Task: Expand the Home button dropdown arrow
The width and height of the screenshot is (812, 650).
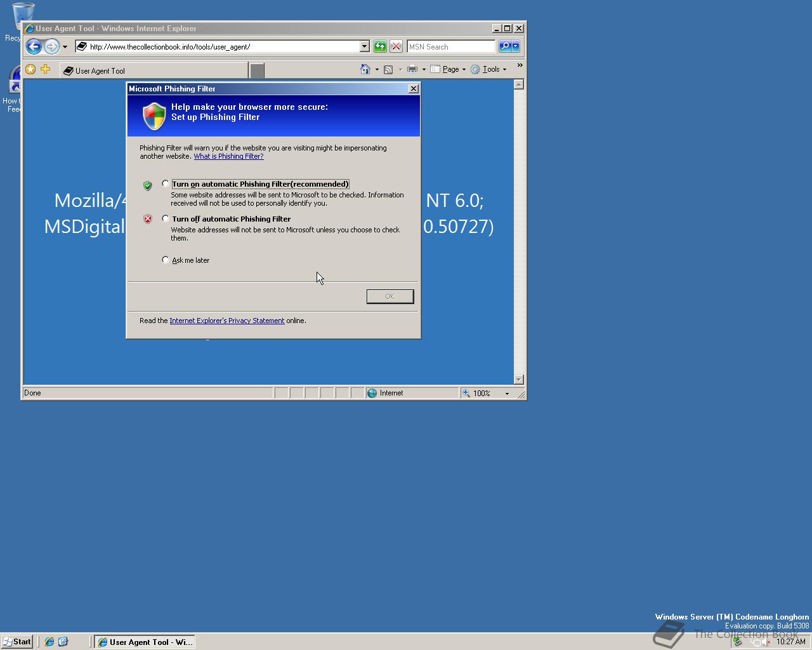Action: pos(377,69)
